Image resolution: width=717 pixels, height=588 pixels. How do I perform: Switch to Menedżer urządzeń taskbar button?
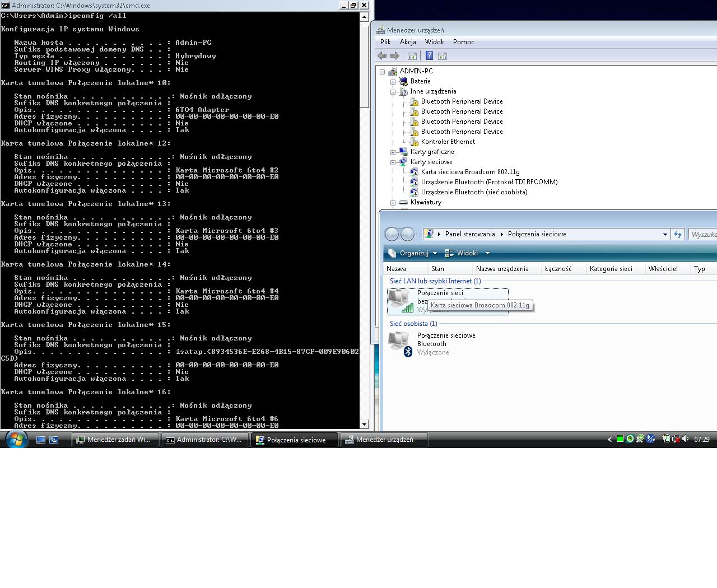[x=384, y=440]
